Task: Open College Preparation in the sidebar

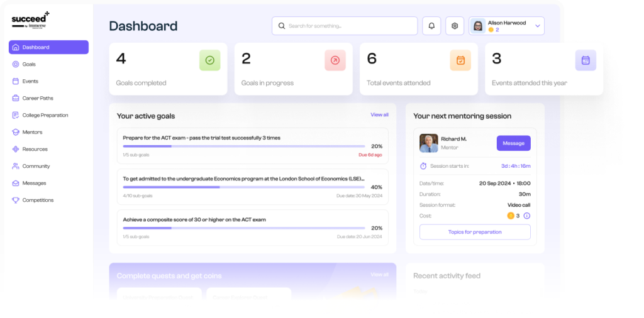Action: 45,115
